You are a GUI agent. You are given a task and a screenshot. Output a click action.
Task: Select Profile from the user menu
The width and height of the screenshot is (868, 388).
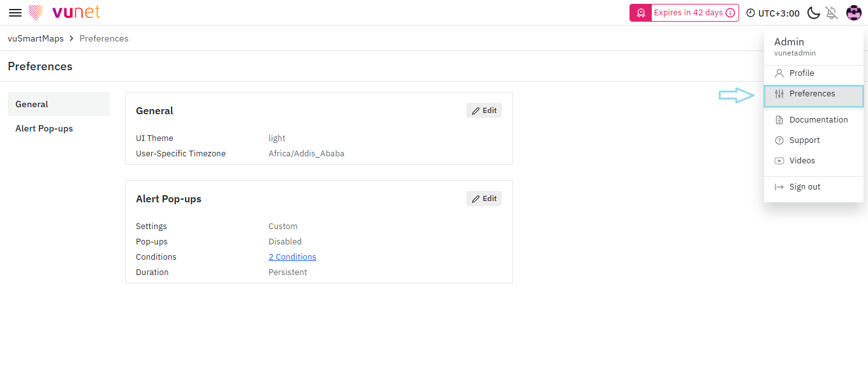tap(801, 73)
